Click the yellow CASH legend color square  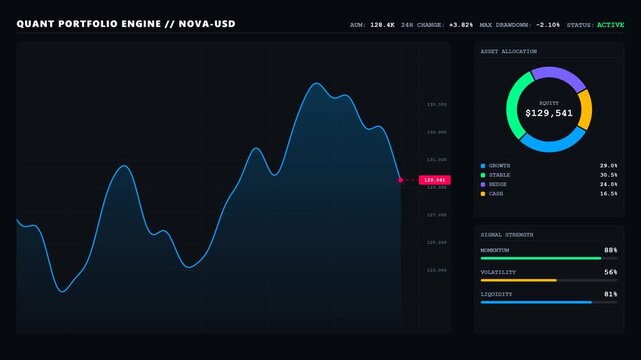tap(483, 194)
